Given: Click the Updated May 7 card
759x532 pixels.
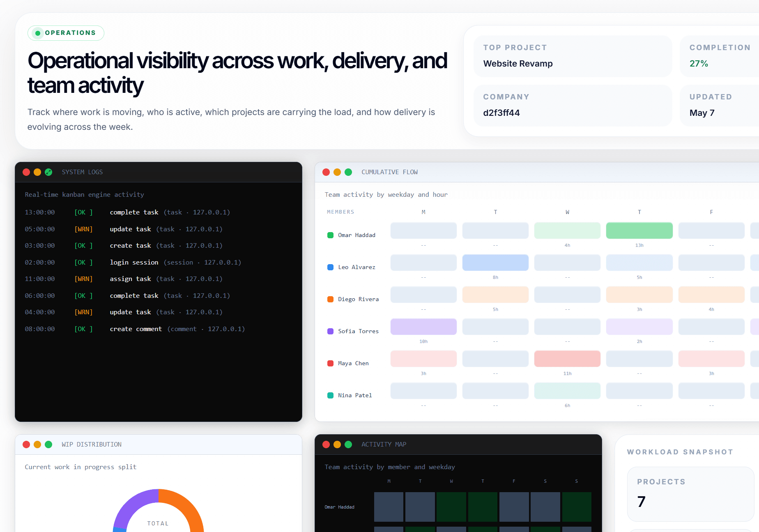Looking at the screenshot, I should [x=720, y=106].
